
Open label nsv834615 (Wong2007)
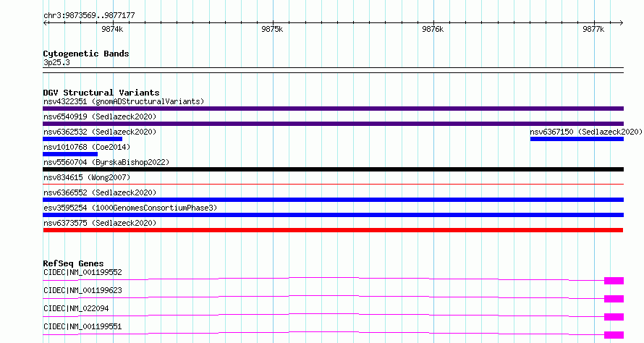tap(87, 177)
